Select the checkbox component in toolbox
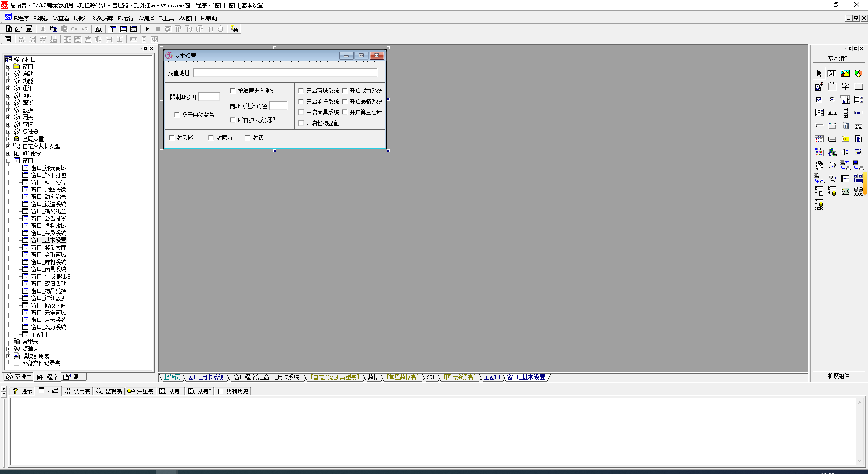Screen dimensions: 868x474 [819, 100]
